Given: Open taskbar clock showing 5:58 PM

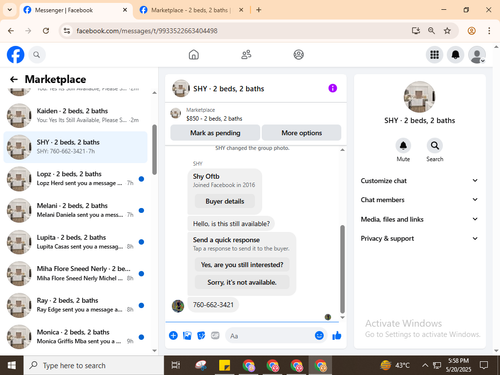Looking at the screenshot, I should (458, 365).
